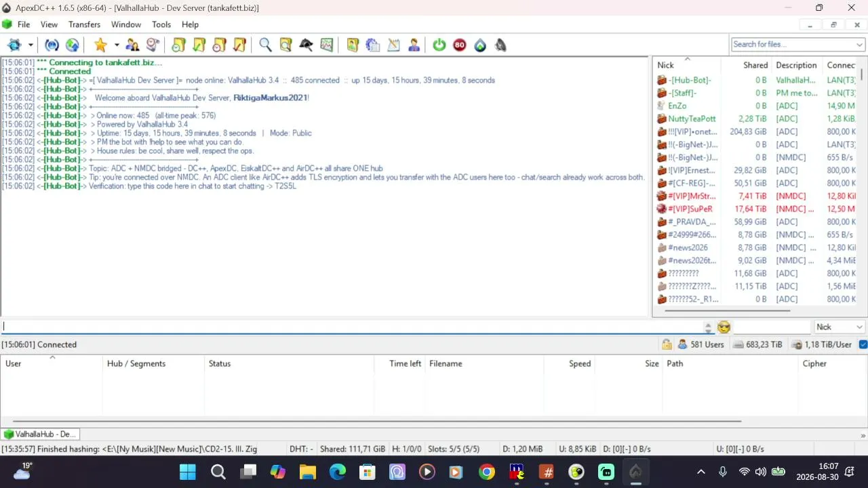
Task: Click the chat box spinner arrows
Action: click(x=708, y=327)
